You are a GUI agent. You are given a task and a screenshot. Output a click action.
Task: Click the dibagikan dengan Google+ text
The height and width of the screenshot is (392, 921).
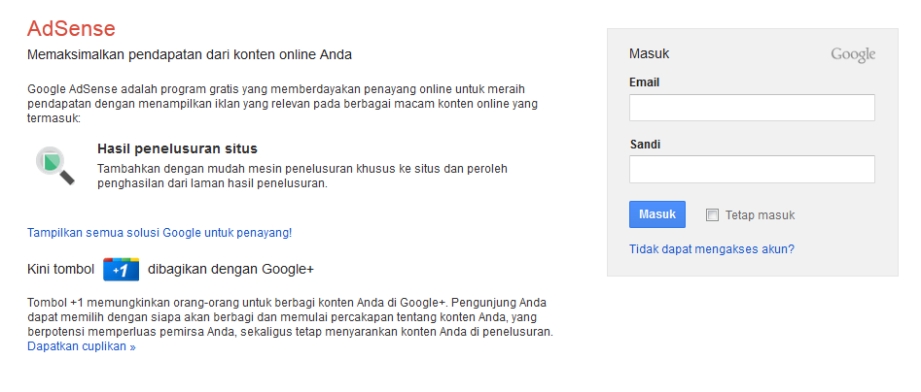click(231, 269)
